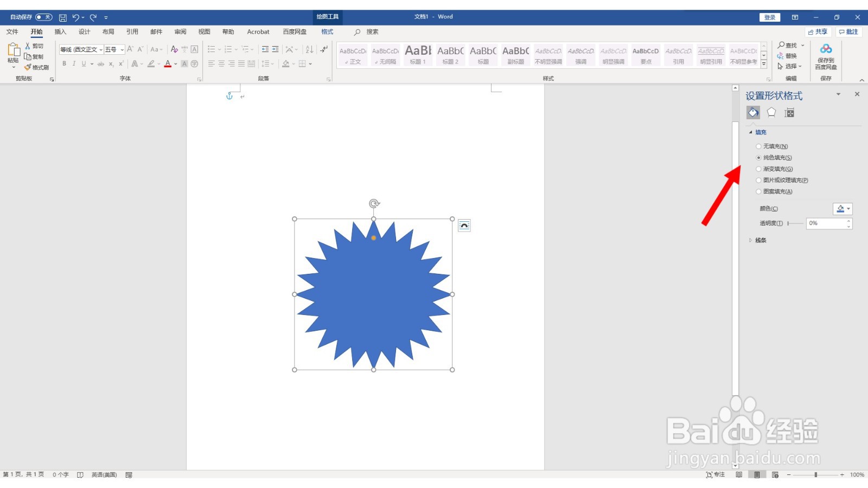Click the Find (查找) button

point(788,46)
